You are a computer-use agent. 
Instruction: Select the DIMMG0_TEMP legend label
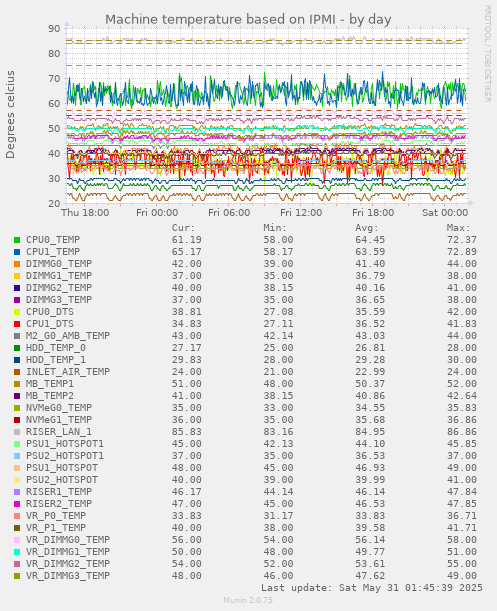(59, 264)
